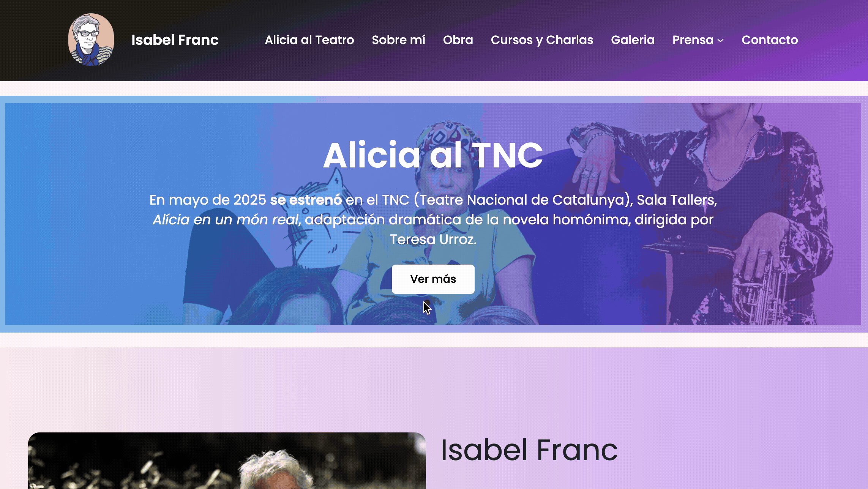Click the bold "se estrenó" text

coord(306,200)
